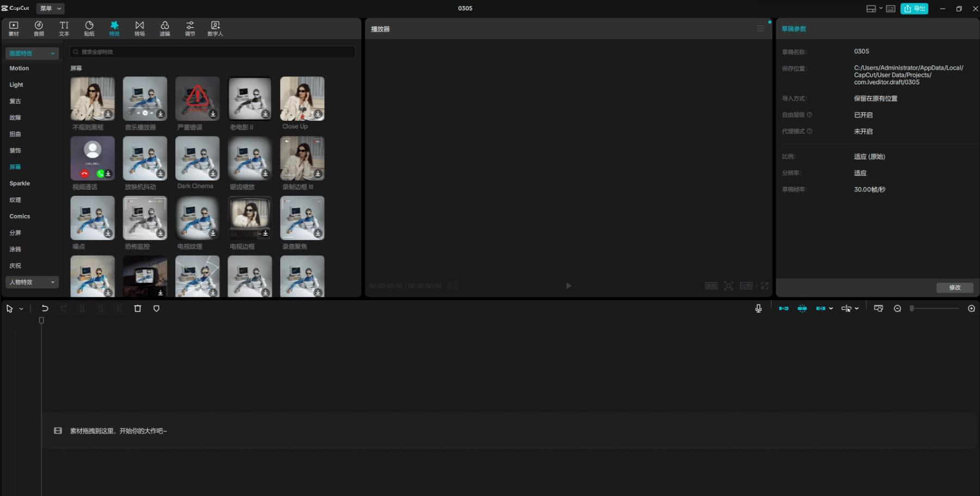This screenshot has width=980, height=496.
Task: Open the cursor tool selection dropdown arrow
Action: [x=21, y=309]
